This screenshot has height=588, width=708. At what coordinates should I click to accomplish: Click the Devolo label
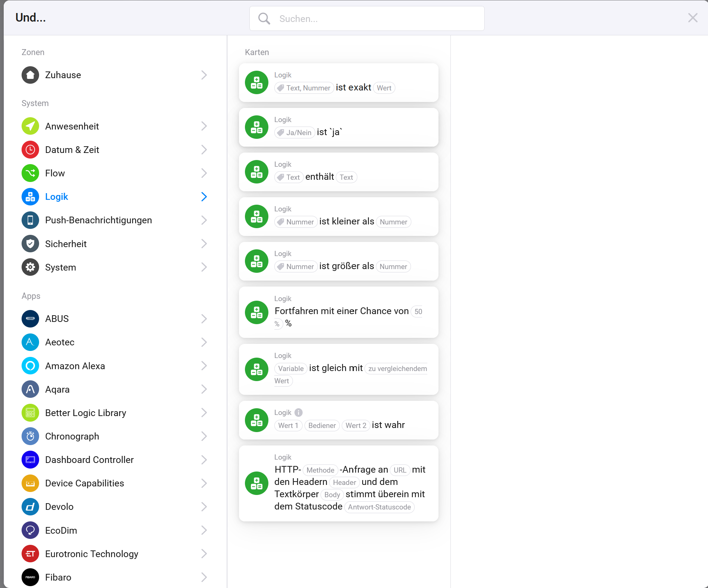click(x=59, y=507)
